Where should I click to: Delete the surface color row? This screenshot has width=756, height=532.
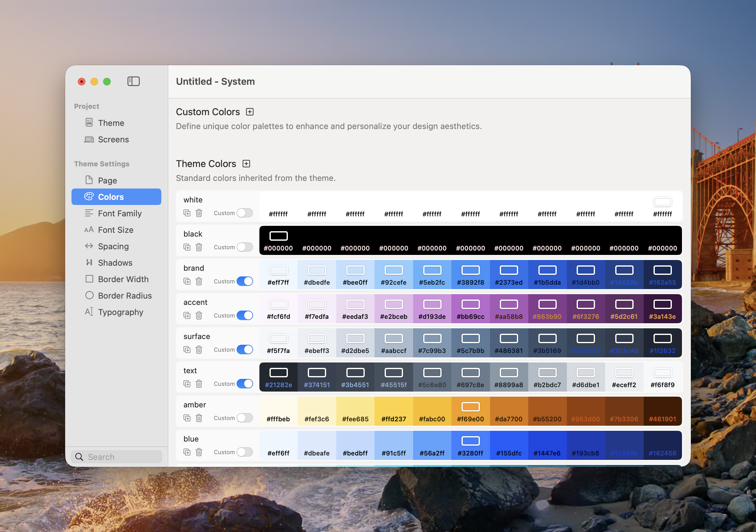coord(199,350)
